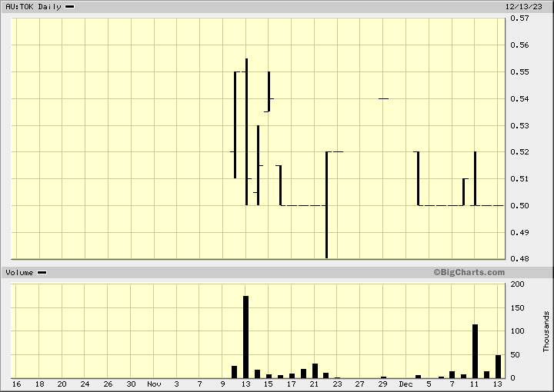Viewport: 554px width, 392px height.
Task: Click the date axis label 24
Action: (x=85, y=384)
